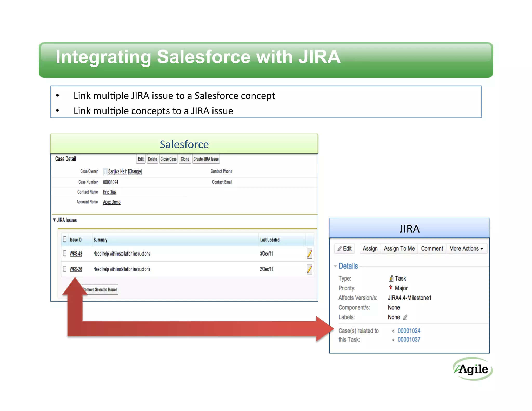Check the WKS-43 issue checkbox

point(65,253)
